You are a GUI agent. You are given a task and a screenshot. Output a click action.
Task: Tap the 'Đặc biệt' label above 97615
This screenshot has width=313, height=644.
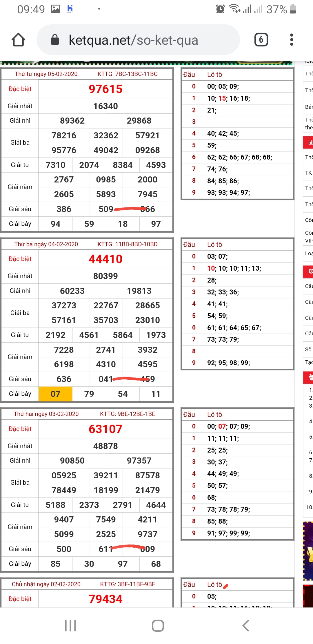pyautogui.click(x=20, y=89)
